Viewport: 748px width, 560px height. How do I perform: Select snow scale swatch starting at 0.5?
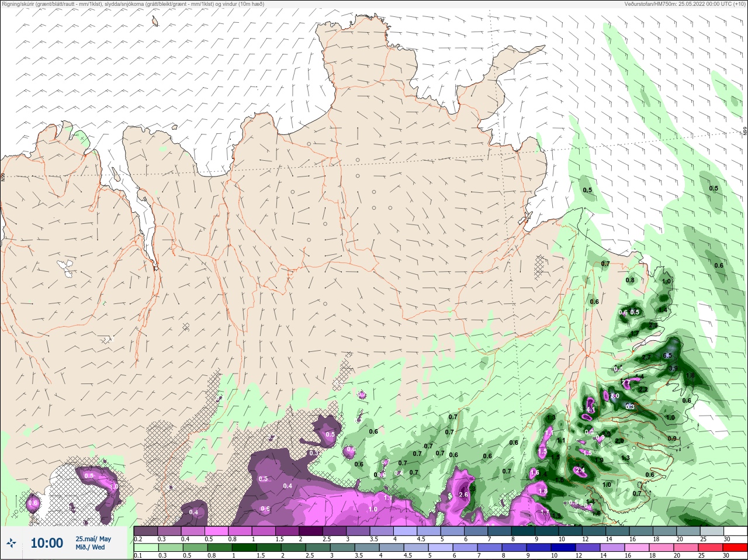point(217,531)
